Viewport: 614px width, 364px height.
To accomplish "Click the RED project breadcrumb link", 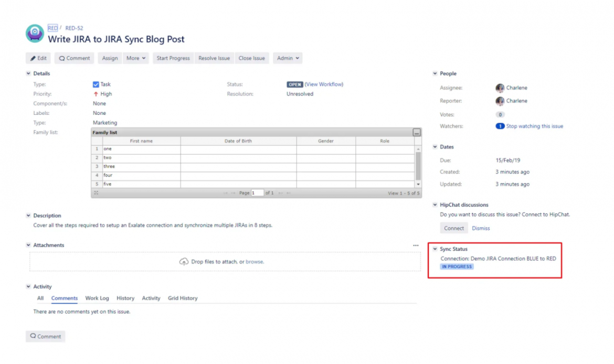I will point(52,28).
